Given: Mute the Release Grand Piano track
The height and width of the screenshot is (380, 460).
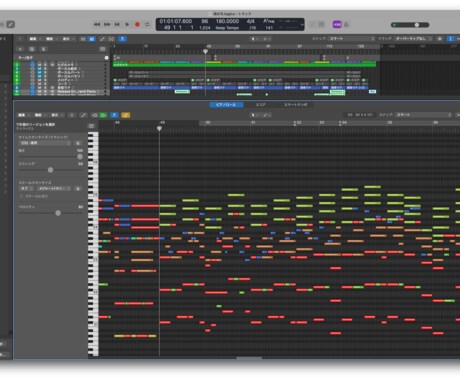Looking at the screenshot, I should pos(39,91).
